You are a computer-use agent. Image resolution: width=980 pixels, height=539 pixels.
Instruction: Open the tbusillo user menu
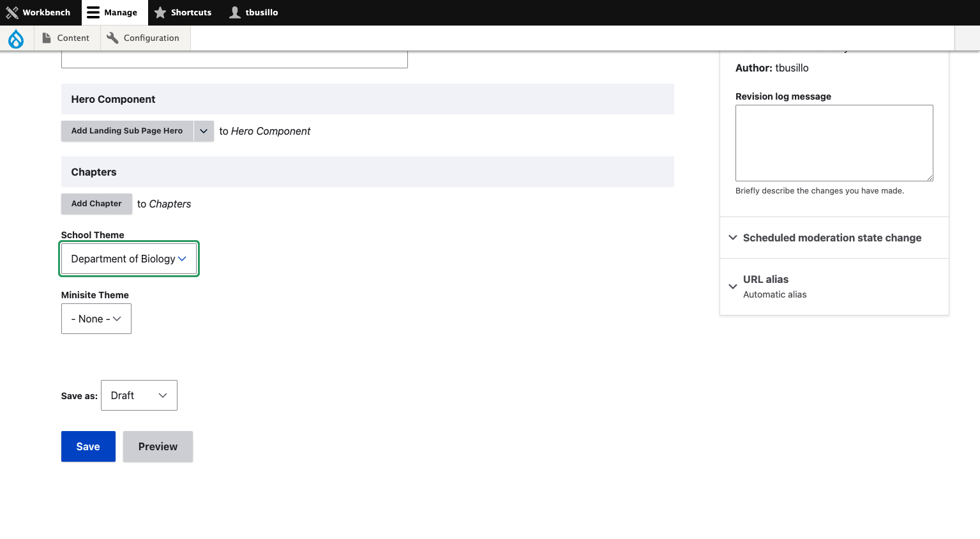[253, 12]
